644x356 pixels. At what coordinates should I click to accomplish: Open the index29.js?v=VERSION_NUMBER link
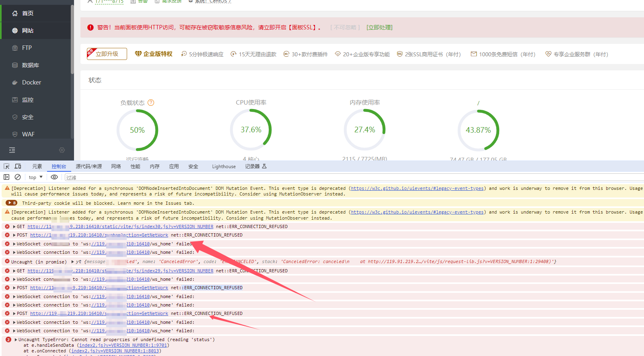[x=120, y=271]
